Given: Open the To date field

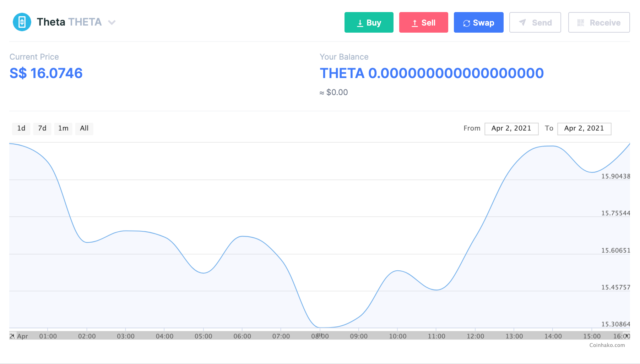Looking at the screenshot, I should (584, 128).
